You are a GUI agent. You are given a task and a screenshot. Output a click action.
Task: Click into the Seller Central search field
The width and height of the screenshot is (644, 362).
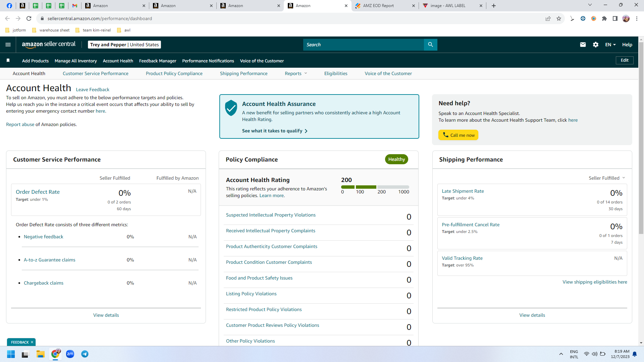364,45
